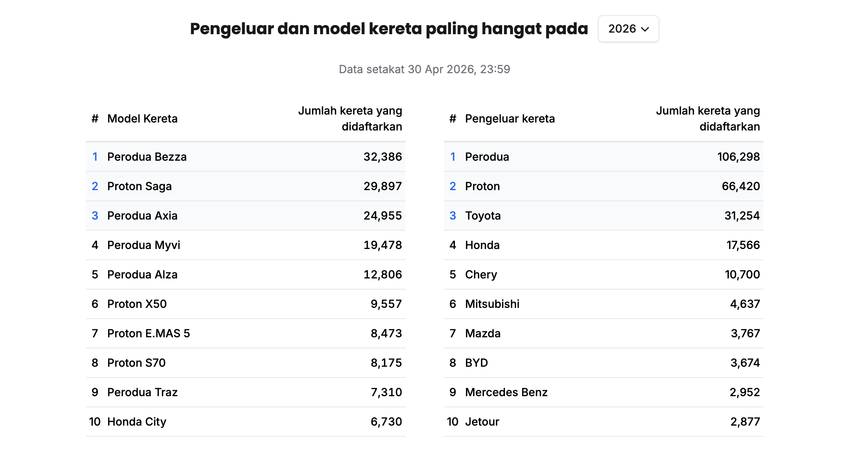Image resolution: width=868 pixels, height=463 pixels.
Task: Select the 'Perodua Traz' model row
Action: click(246, 392)
